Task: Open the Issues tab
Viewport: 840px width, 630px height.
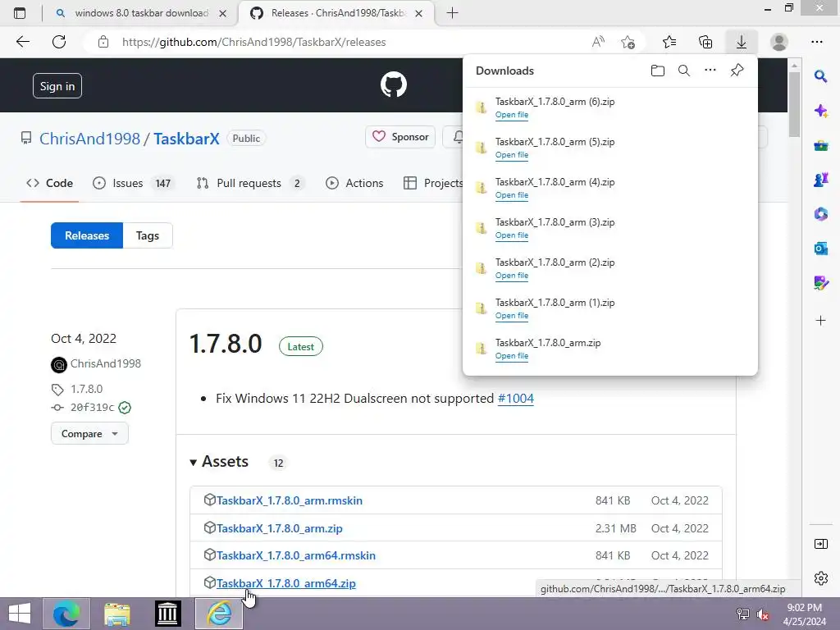Action: 132,183
